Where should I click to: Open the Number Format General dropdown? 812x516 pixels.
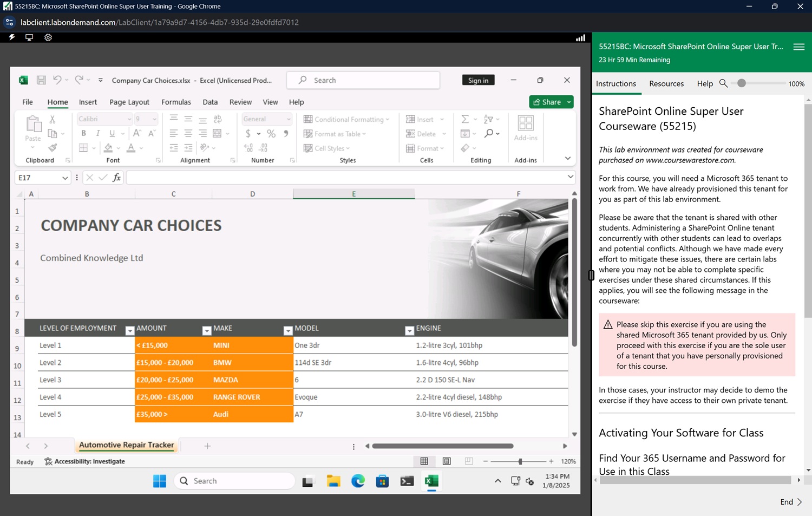pyautogui.click(x=289, y=119)
